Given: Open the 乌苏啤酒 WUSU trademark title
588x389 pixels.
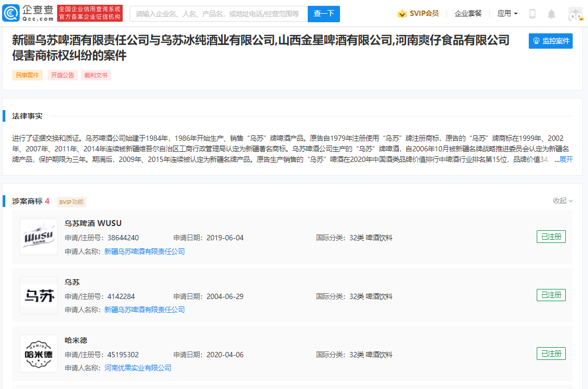Looking at the screenshot, I should point(93,223).
